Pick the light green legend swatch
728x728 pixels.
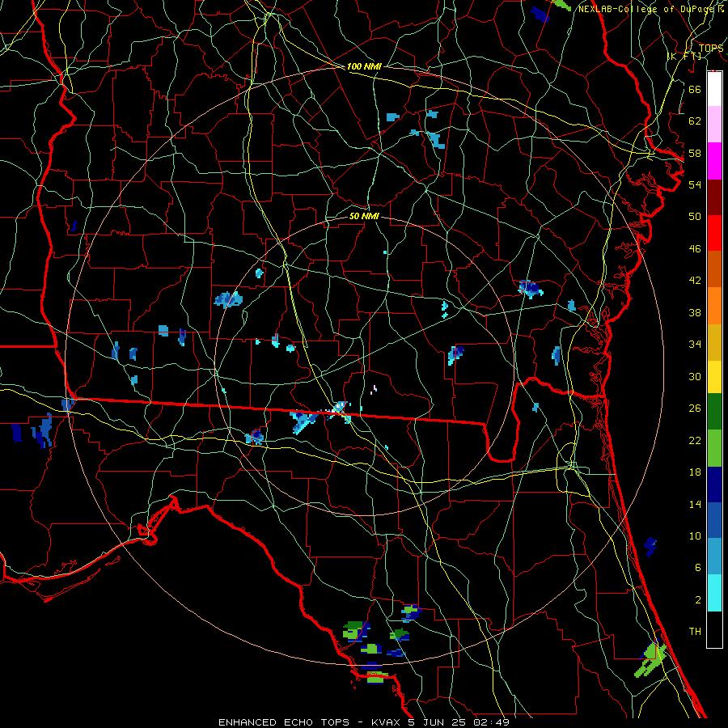pyautogui.click(x=714, y=448)
